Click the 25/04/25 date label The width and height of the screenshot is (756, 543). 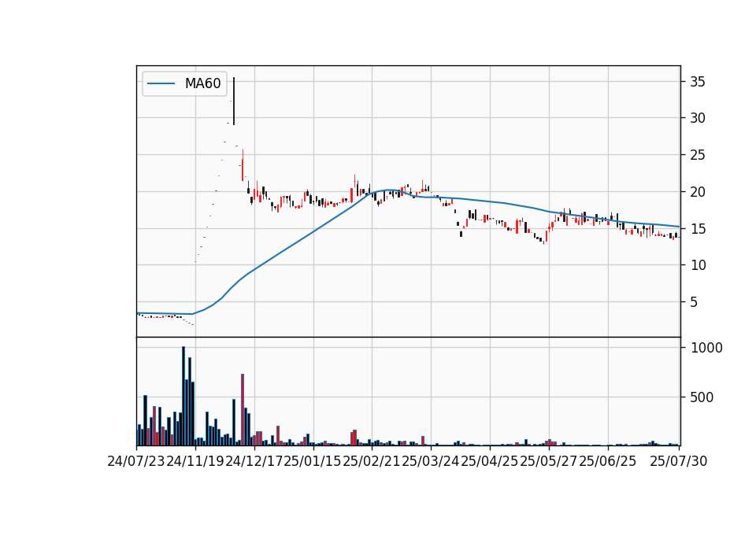coord(490,461)
